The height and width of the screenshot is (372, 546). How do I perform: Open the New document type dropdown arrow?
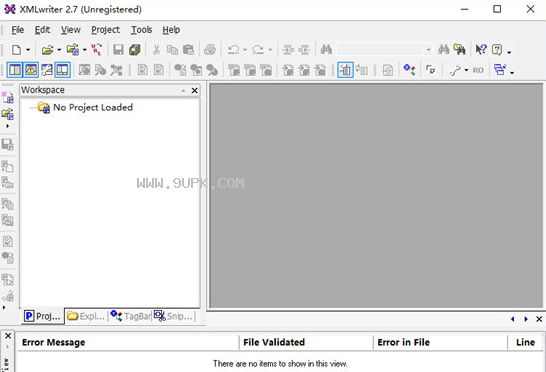28,50
